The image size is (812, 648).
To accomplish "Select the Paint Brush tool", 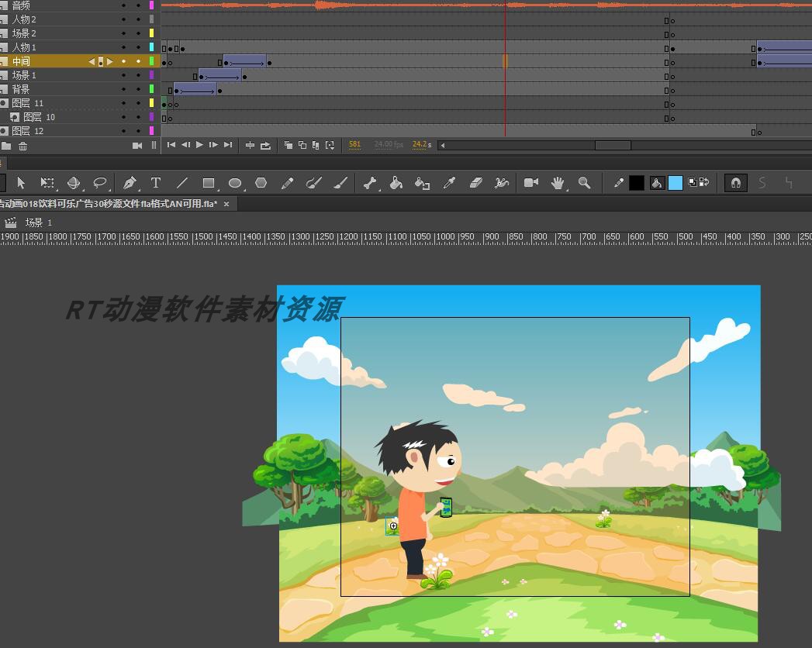I will pos(314,183).
